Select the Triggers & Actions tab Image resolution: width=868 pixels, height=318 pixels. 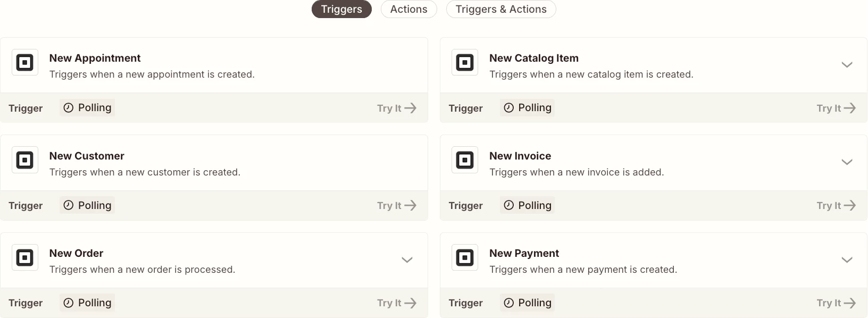(x=501, y=10)
